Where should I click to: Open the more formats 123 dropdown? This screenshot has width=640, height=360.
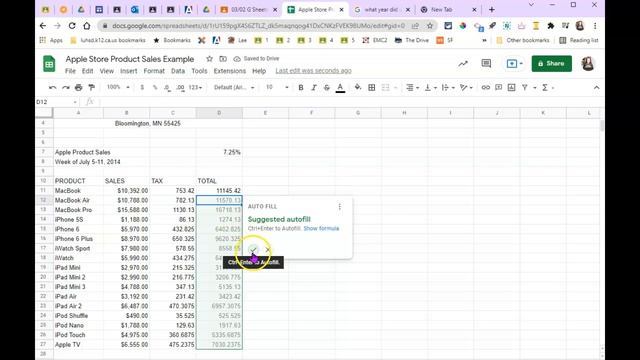(195, 87)
